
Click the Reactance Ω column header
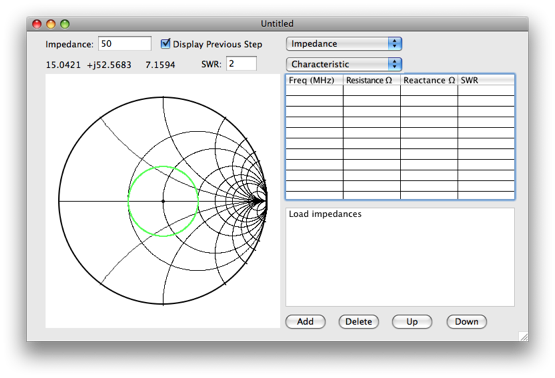[429, 80]
